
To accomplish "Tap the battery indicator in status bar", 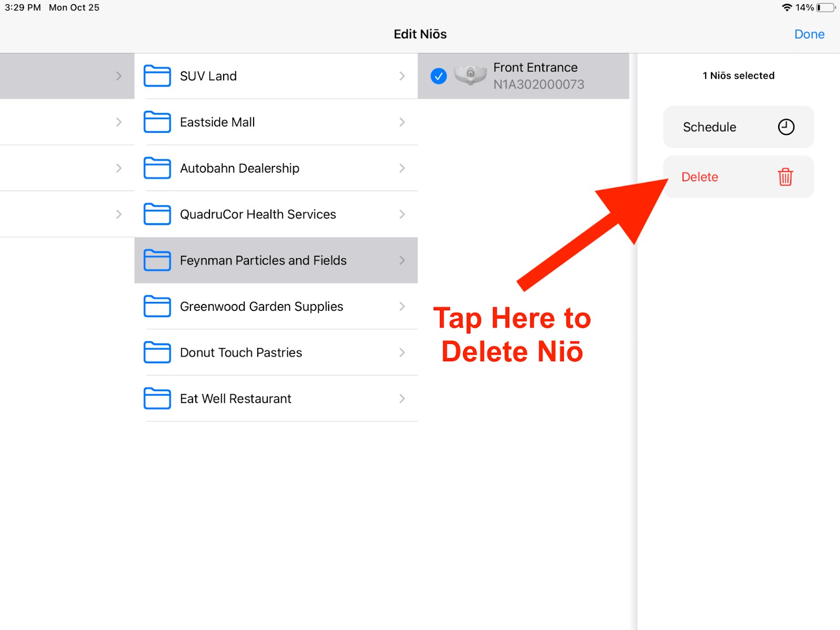I will tap(825, 7).
